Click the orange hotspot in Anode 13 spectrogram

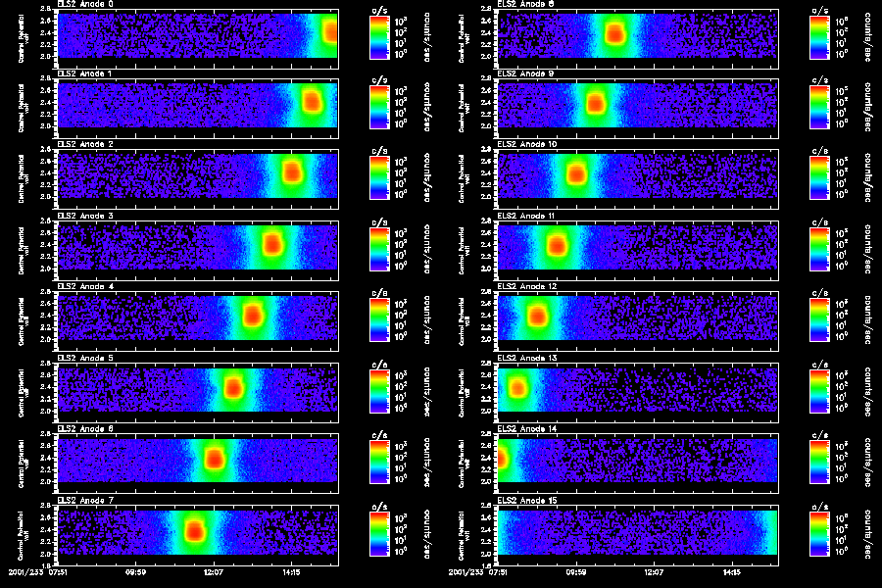point(517,388)
